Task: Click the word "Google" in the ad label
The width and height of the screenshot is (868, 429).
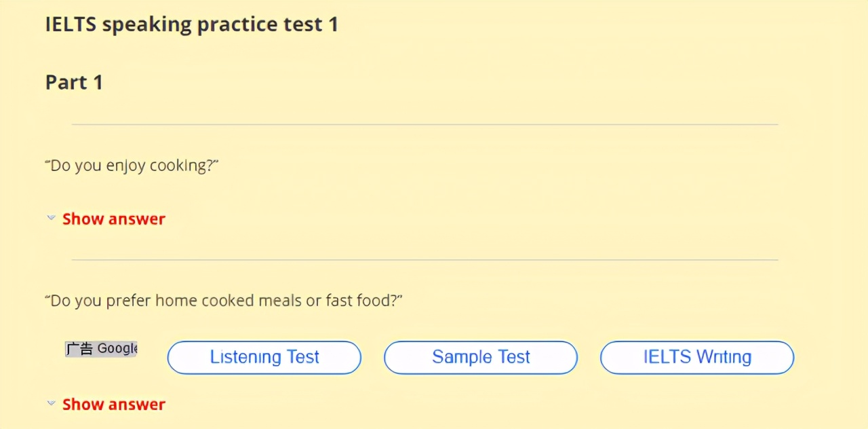Action: (117, 349)
